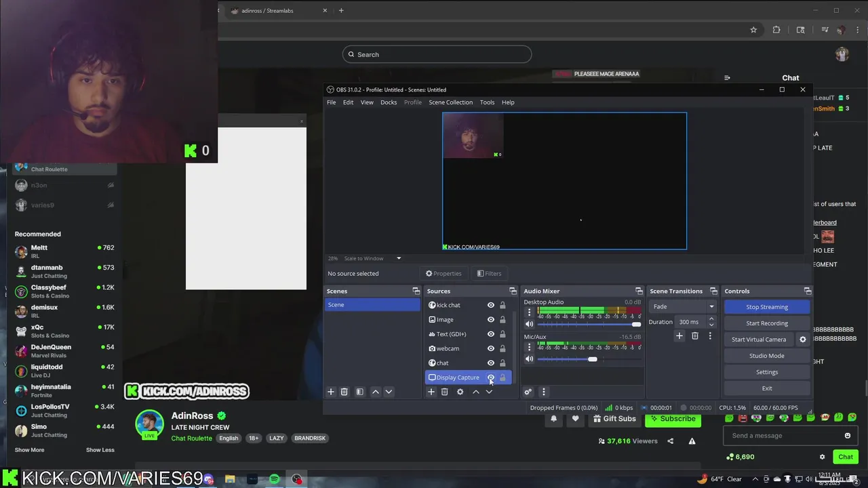Delete selected scene with trash icon
The height and width of the screenshot is (488, 868).
[x=344, y=392]
